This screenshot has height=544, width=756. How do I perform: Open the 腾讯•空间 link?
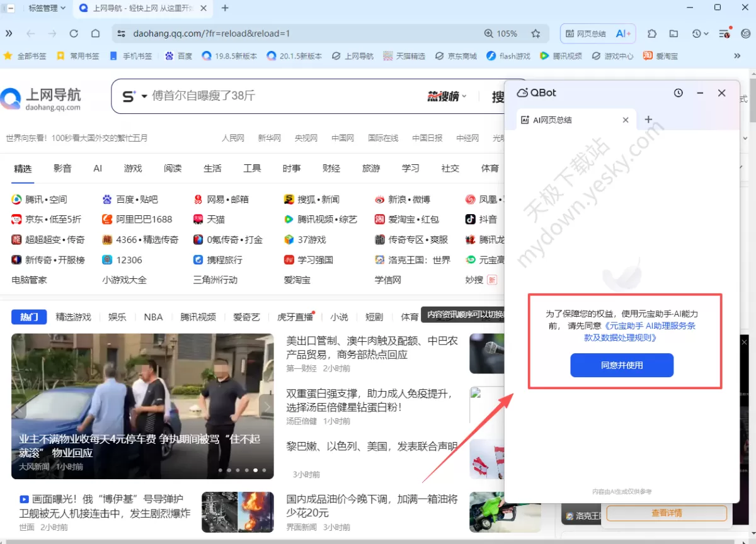coord(39,199)
